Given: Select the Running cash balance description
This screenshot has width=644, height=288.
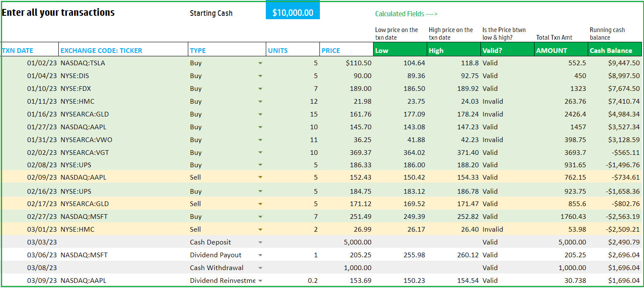Looking at the screenshot, I should point(607,34).
